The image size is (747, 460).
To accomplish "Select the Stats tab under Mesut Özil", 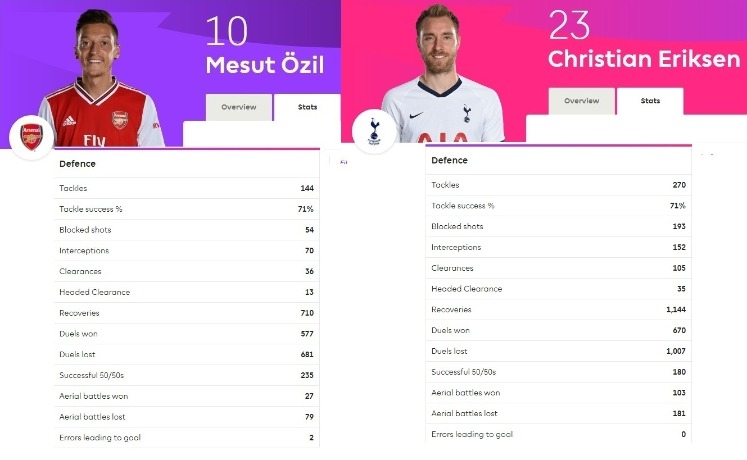I will (x=307, y=107).
